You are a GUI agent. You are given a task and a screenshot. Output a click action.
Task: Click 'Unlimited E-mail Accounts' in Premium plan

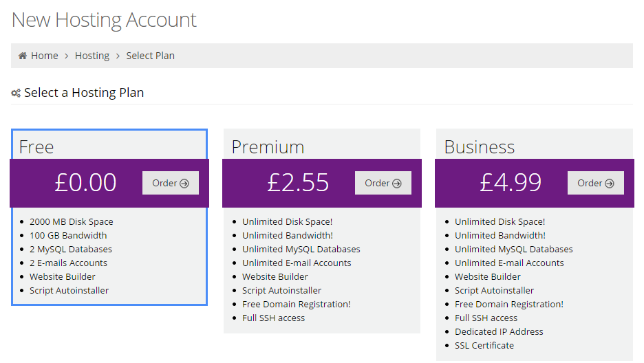tap(297, 263)
